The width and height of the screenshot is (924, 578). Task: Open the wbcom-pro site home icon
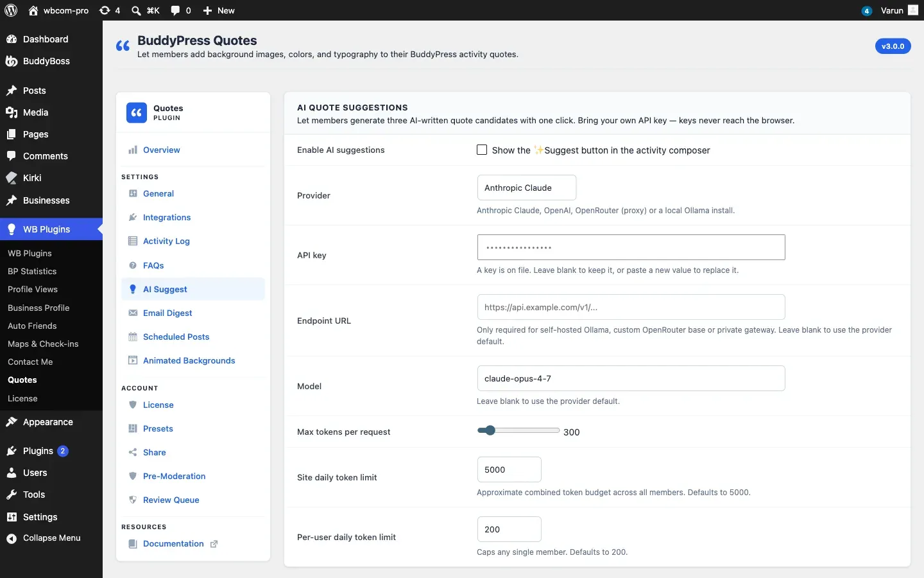click(x=33, y=10)
